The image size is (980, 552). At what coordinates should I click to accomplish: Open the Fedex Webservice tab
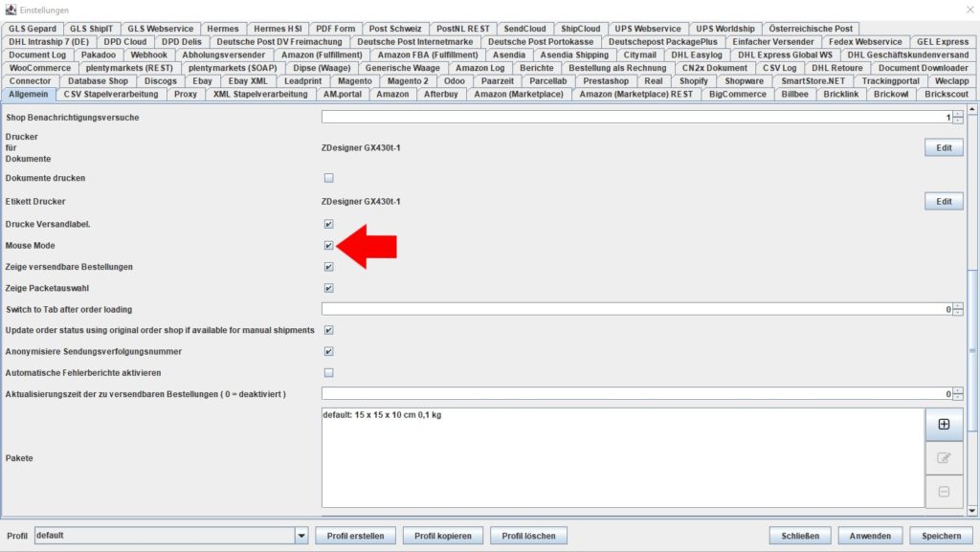[865, 42]
